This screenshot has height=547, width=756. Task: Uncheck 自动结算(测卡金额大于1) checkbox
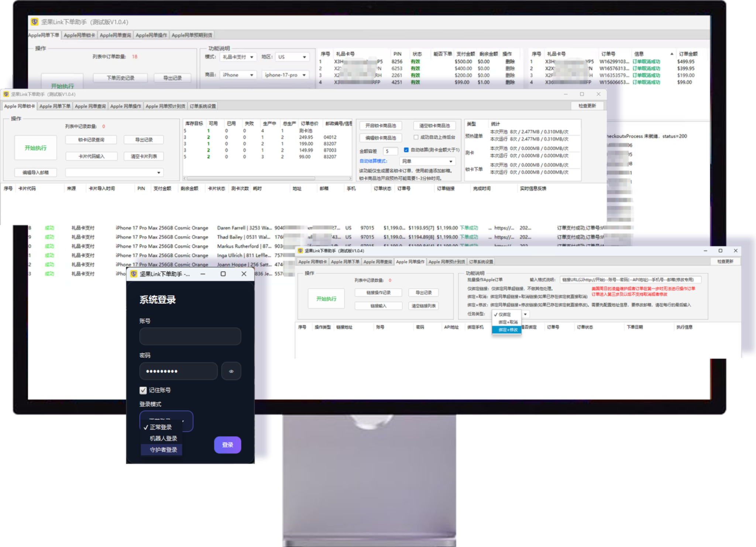406,150
